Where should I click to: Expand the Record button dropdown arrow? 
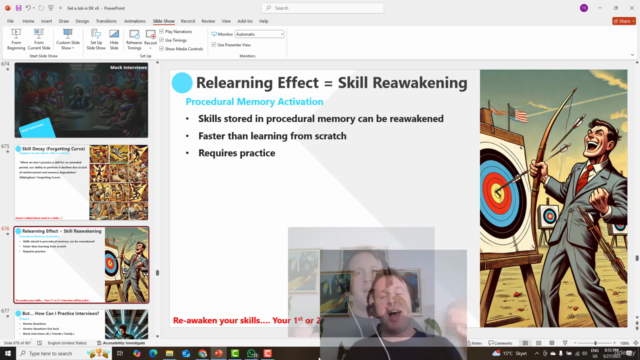(150, 48)
